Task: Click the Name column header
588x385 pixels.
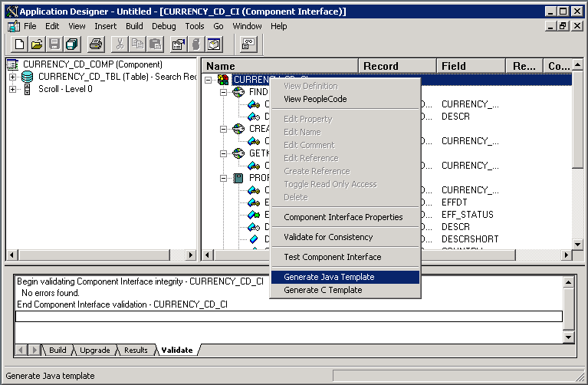Action: coord(280,66)
